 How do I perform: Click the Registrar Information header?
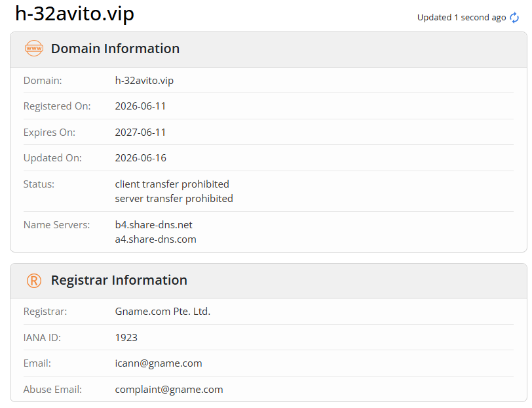(x=119, y=280)
